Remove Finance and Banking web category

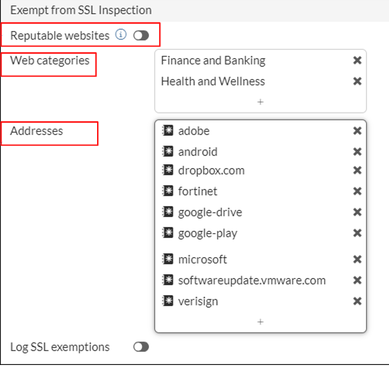pos(357,60)
